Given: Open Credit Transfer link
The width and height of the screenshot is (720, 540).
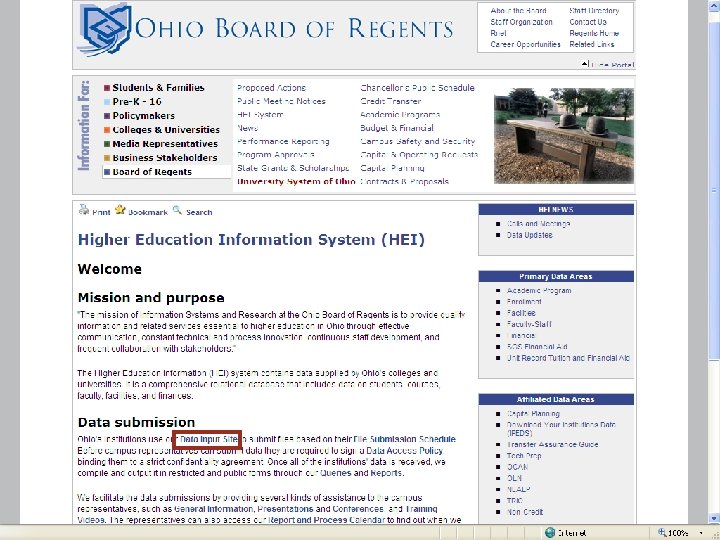Looking at the screenshot, I should pyautogui.click(x=391, y=101).
